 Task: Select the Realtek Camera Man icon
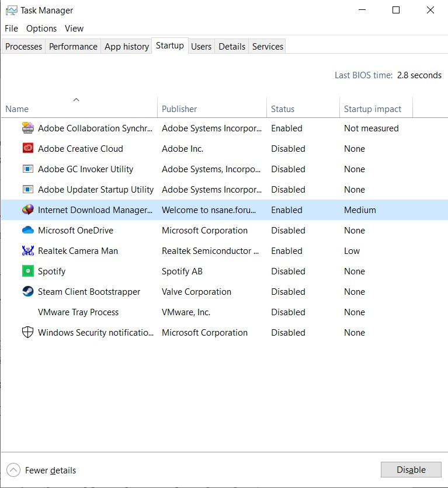[27, 251]
